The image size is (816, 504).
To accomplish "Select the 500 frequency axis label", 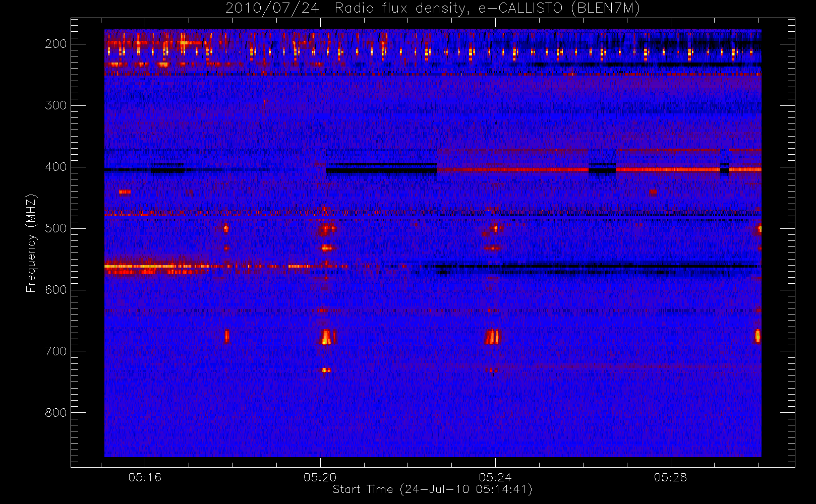I will pos(56,228).
